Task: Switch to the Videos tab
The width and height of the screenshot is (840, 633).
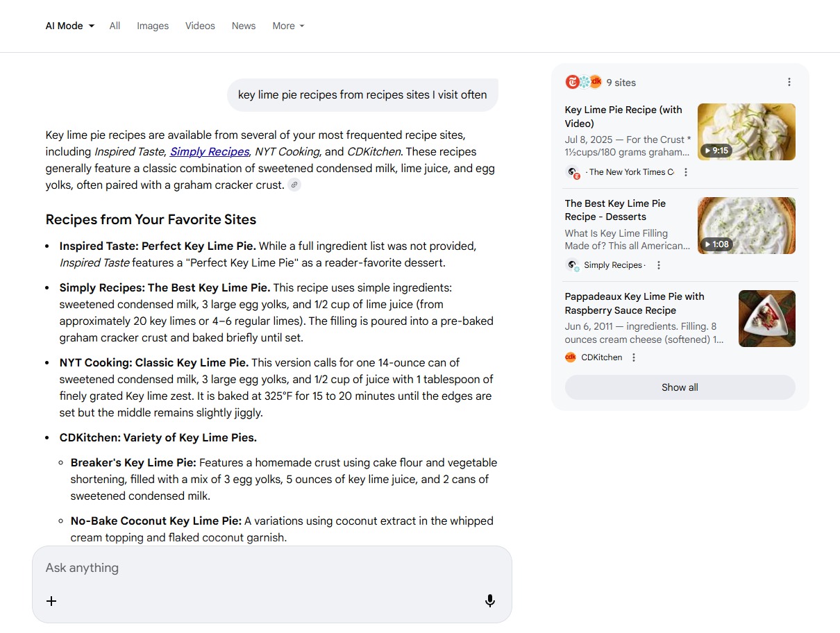Action: pos(200,26)
